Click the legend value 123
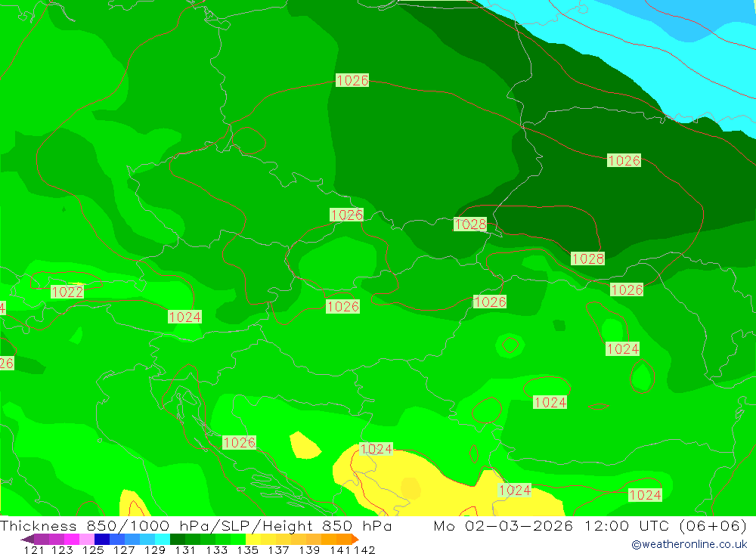Screen dimensions: 756x554 pyautogui.click(x=62, y=549)
